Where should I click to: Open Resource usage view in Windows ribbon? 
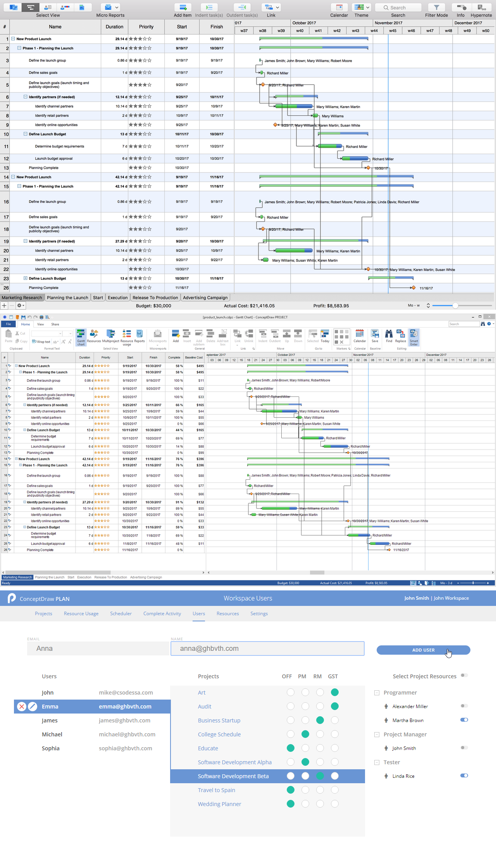click(127, 337)
